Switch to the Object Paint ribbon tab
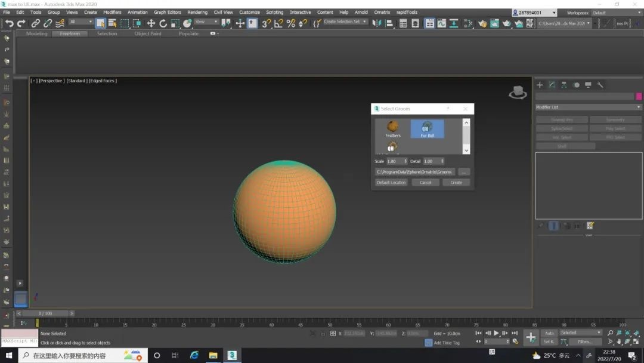The width and height of the screenshot is (644, 363). click(x=148, y=33)
